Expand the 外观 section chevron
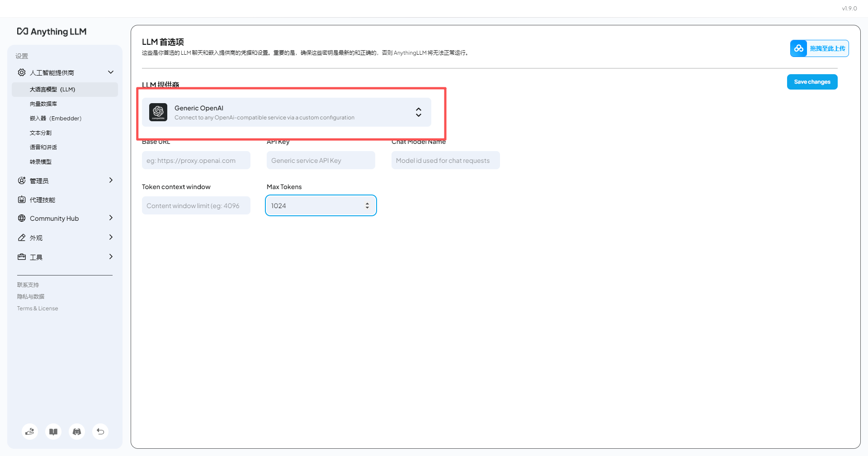 [111, 237]
